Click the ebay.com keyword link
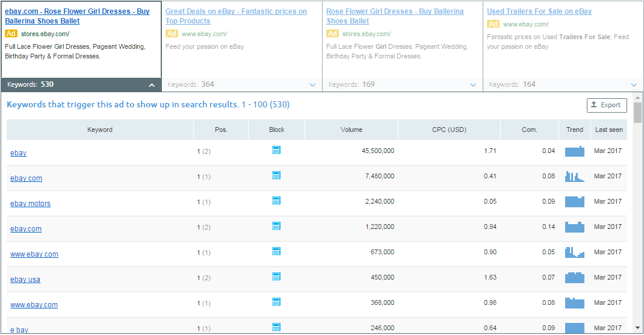 click(x=26, y=229)
